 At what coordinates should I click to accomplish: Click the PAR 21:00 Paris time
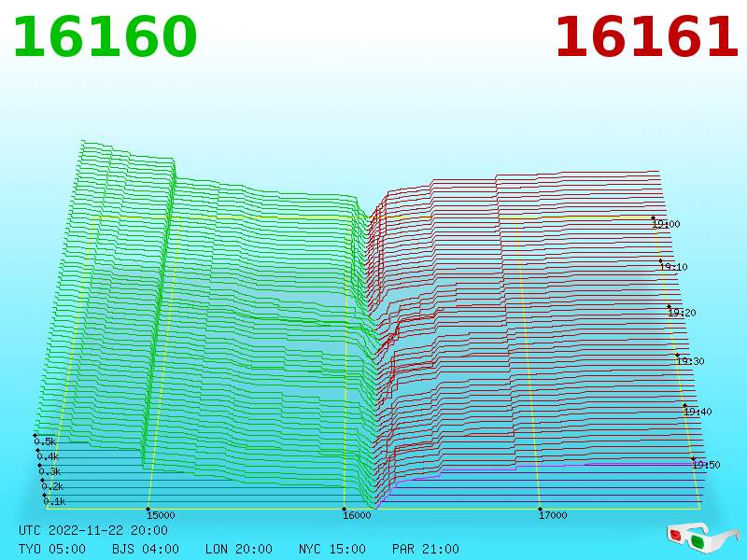426,549
